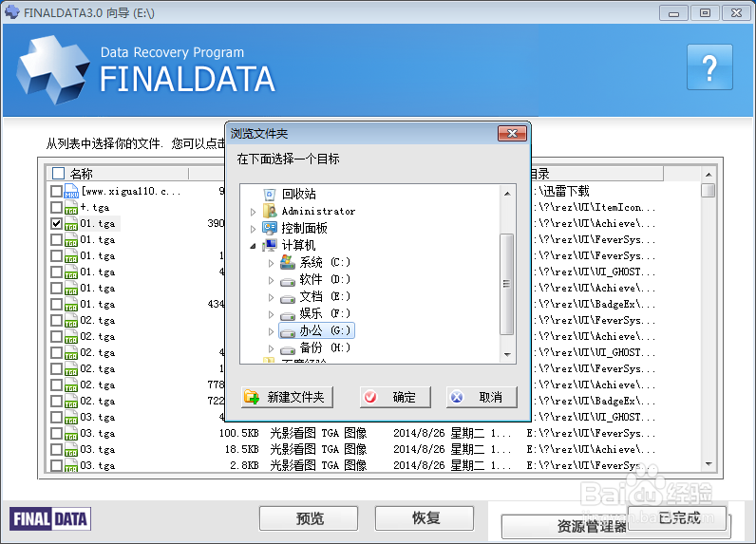Expand the 控制面板 node

point(254,229)
